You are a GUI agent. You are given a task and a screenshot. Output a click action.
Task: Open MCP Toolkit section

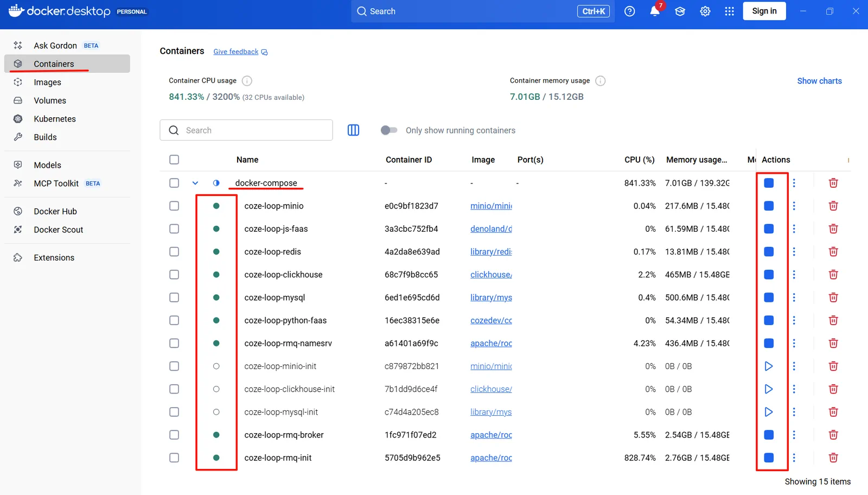[x=67, y=183]
